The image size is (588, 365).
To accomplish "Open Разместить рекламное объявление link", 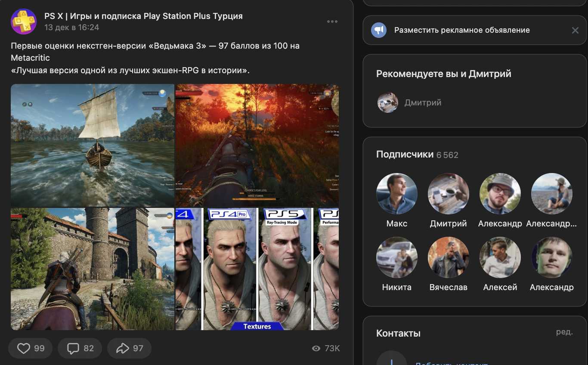I will pos(462,30).
